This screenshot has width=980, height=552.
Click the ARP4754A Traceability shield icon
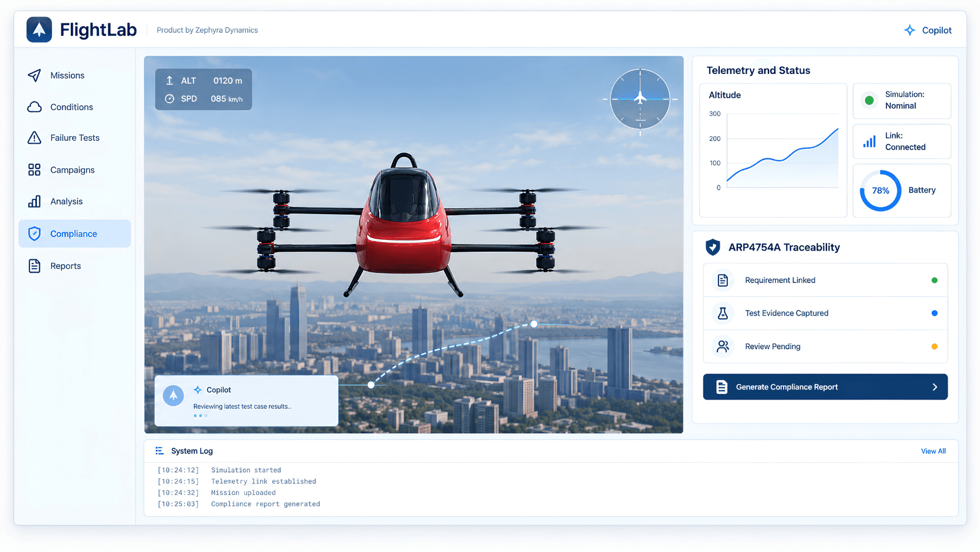[713, 247]
